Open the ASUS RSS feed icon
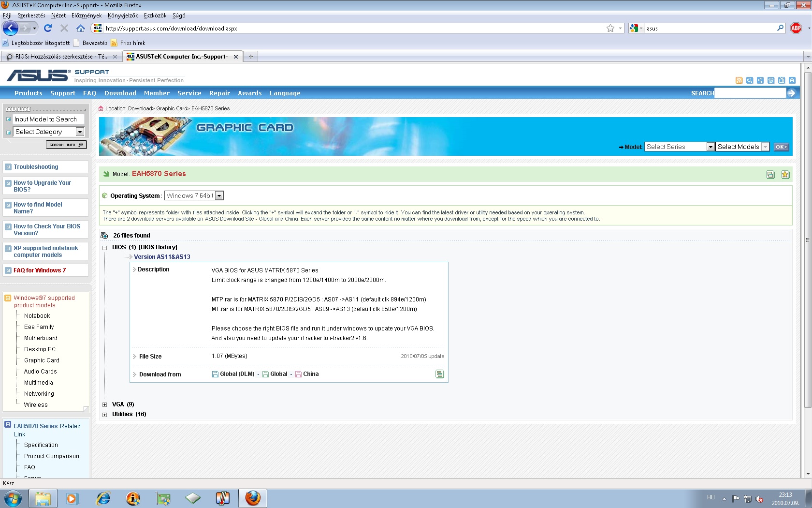This screenshot has width=812, height=508. pos(739,80)
